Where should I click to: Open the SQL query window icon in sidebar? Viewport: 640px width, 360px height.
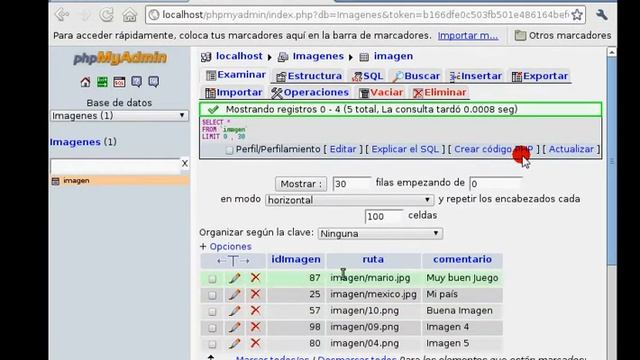click(x=120, y=82)
